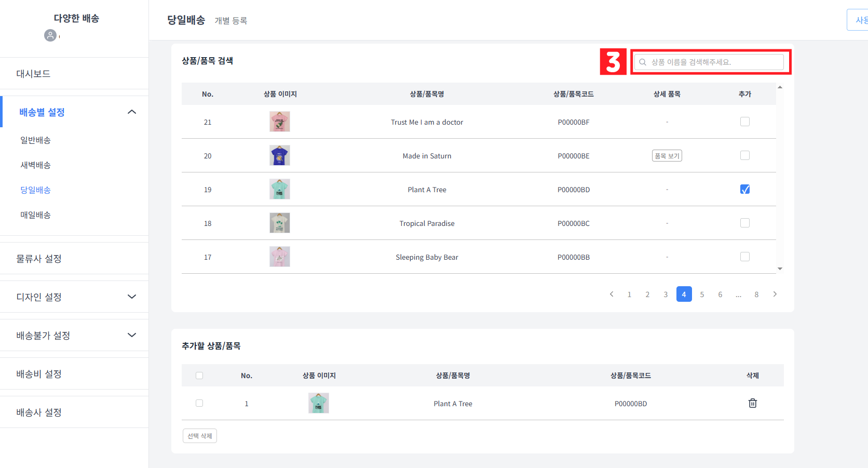This screenshot has width=868, height=468.
Task: Click the 상품 이름 search input field
Action: (711, 62)
